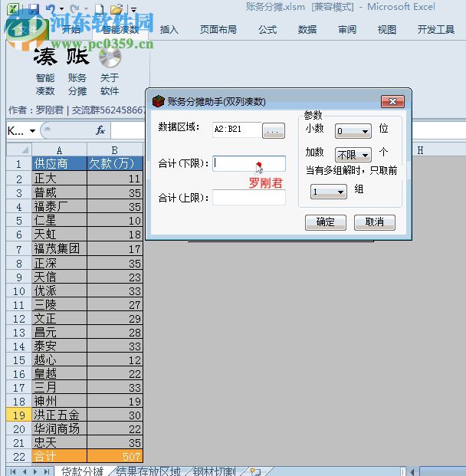Open the 加数 不限 dropdown
The height and width of the screenshot is (476, 466).
[x=353, y=155]
